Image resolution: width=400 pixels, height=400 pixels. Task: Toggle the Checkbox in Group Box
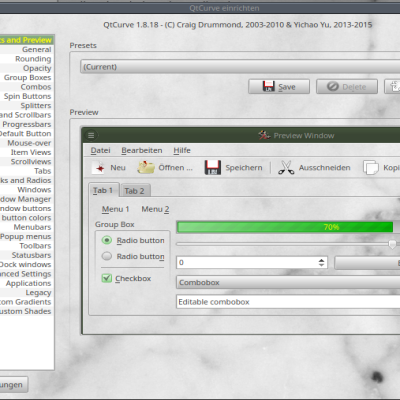click(107, 278)
